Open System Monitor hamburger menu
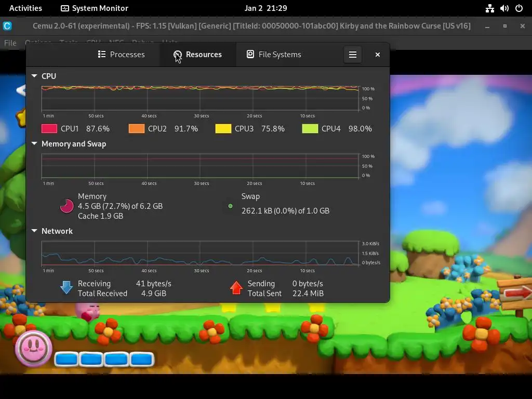The width and height of the screenshot is (532, 399). click(353, 55)
